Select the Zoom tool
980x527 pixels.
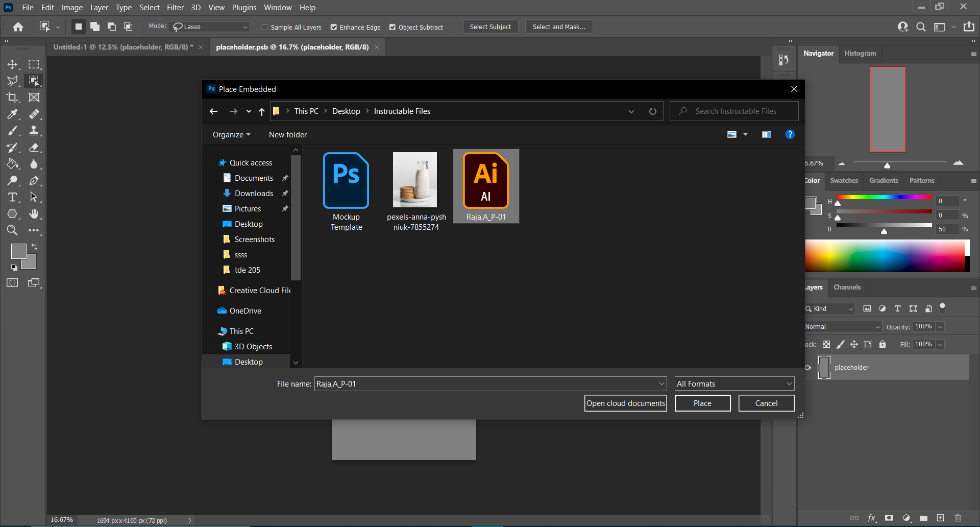12,230
